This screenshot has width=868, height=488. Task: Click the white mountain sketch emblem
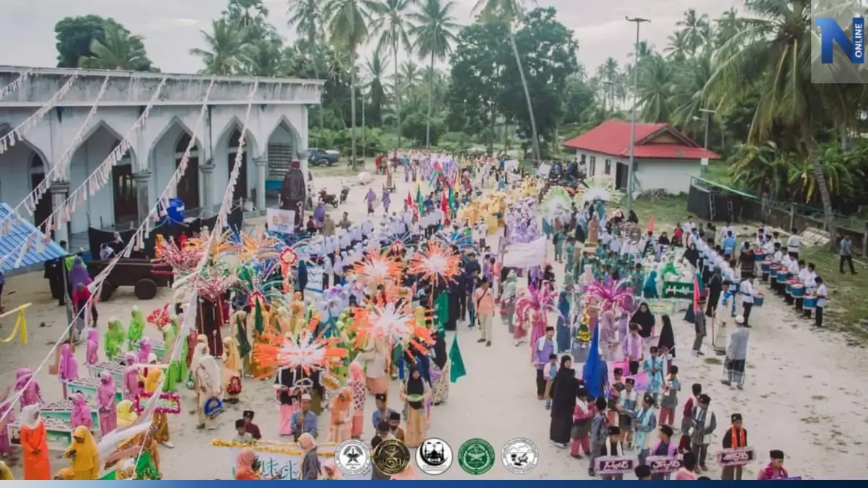pos(519,456)
